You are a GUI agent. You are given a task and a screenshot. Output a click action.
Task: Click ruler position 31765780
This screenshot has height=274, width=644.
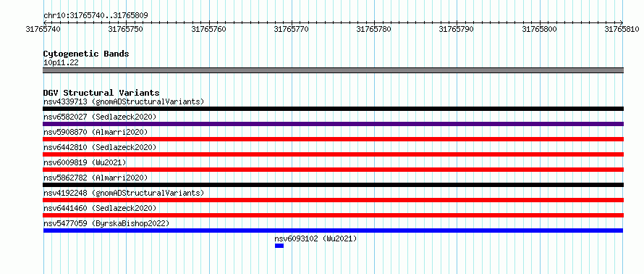375,29
